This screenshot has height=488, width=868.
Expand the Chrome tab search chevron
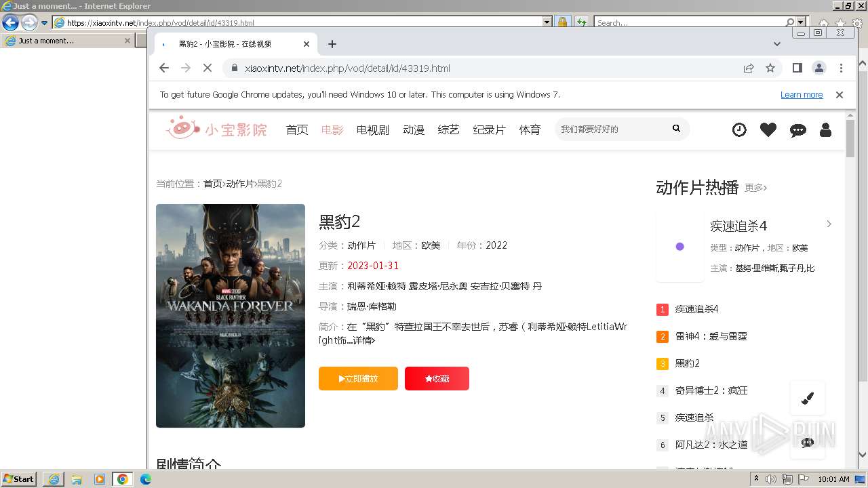click(777, 44)
